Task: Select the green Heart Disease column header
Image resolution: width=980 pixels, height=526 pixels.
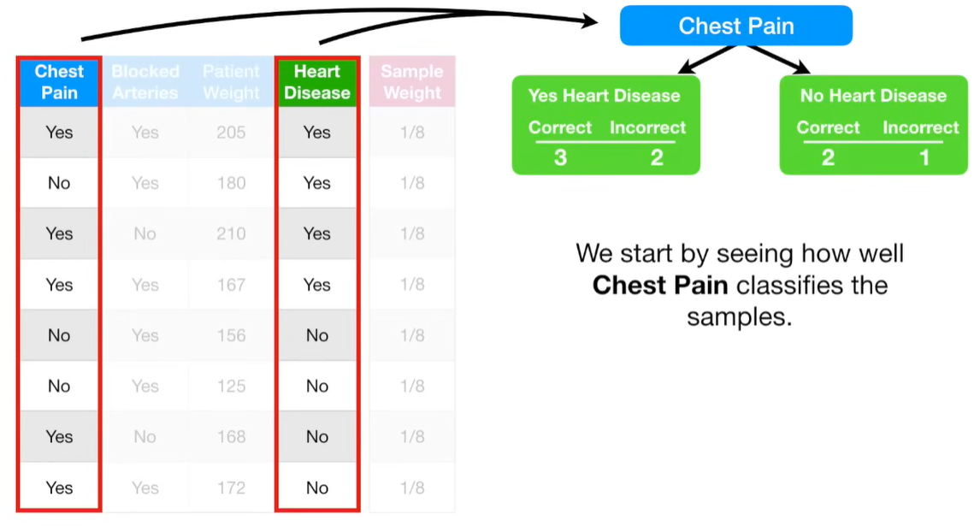Action: [x=316, y=82]
